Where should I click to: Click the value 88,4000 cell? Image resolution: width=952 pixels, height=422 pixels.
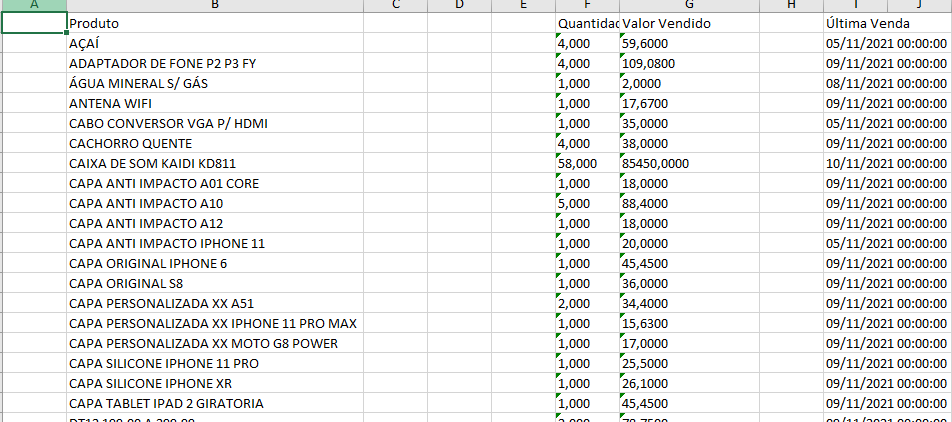point(690,203)
